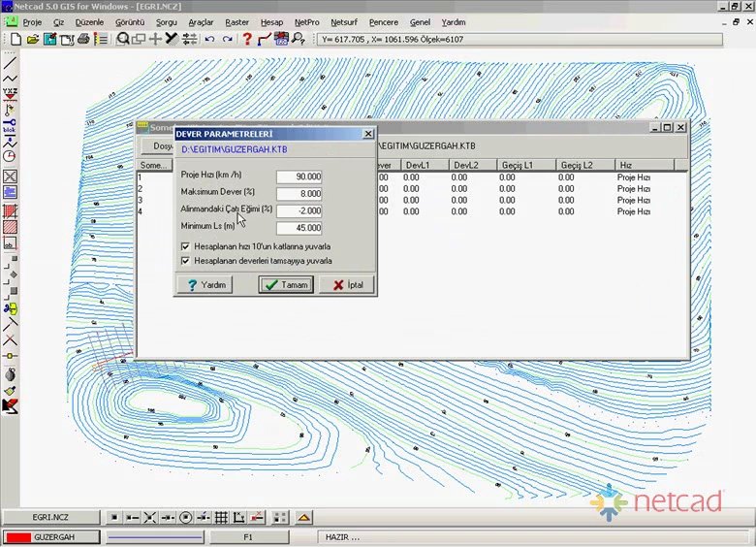Click the Yardım button in dialog

click(x=205, y=284)
